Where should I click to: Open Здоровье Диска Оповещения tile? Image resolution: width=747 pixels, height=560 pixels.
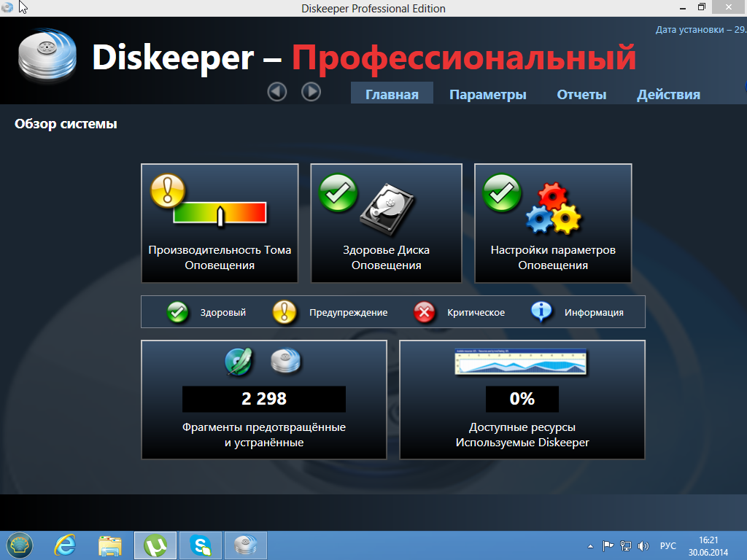387,223
